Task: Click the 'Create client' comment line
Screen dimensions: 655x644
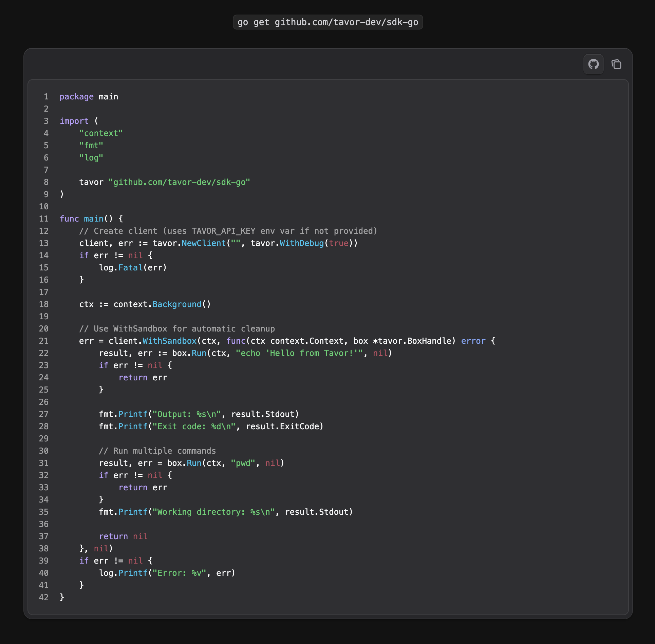Action: coord(228,231)
